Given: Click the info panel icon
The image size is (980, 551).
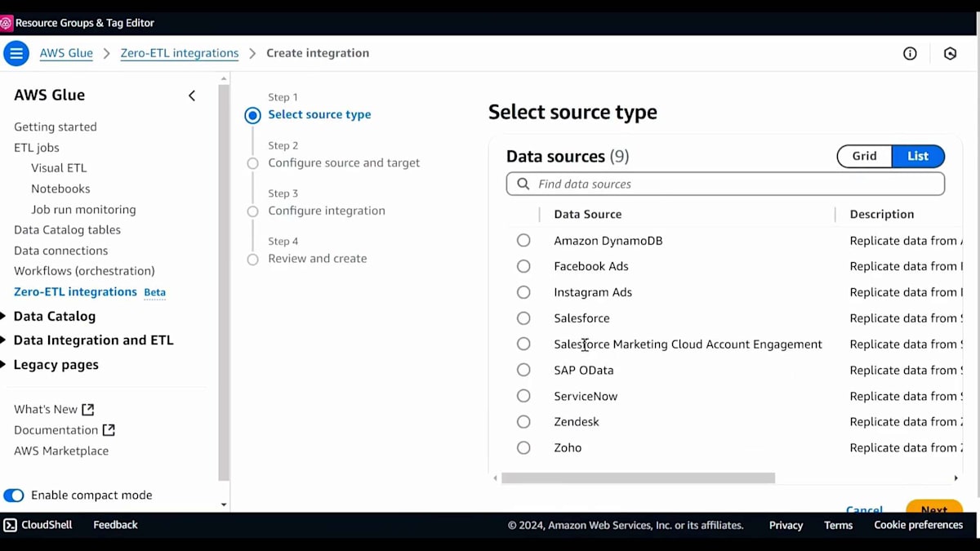Looking at the screenshot, I should pos(910,54).
